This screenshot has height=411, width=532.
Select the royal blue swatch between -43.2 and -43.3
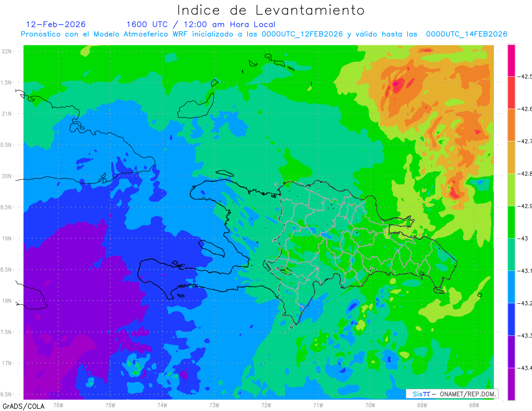(511, 319)
